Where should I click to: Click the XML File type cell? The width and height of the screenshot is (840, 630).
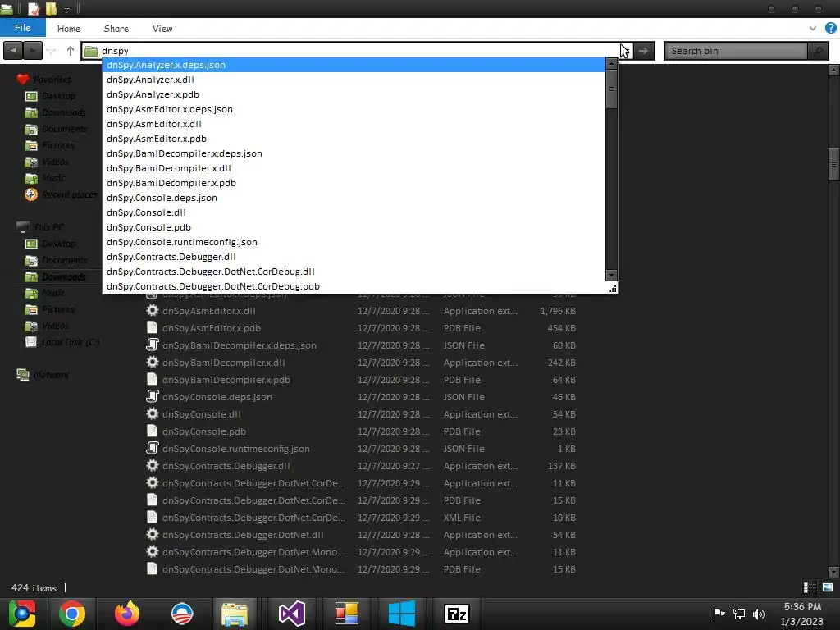pos(462,518)
